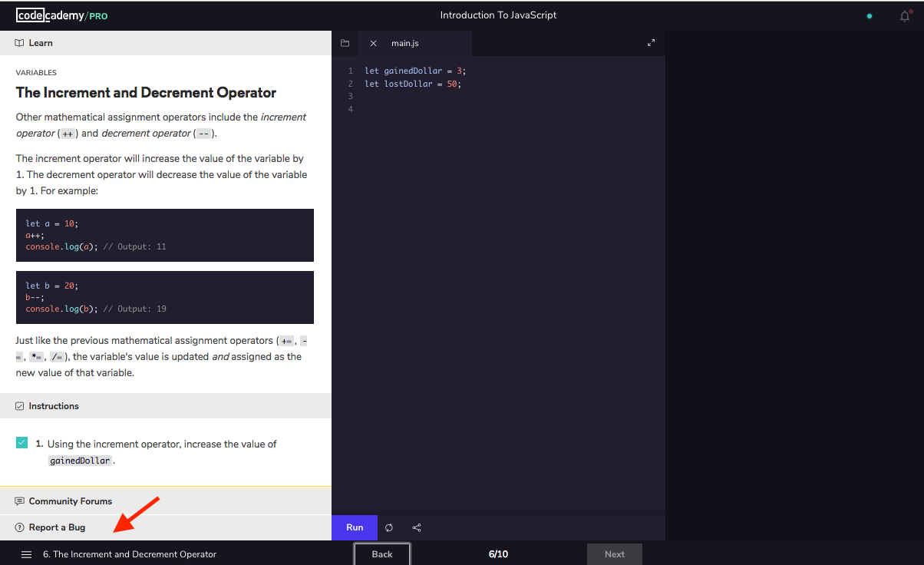Open the notifications bell
This screenshot has height=565, width=924.
coord(905,16)
